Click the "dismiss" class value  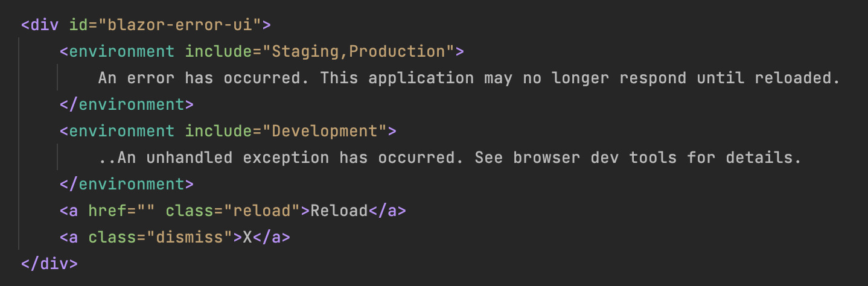point(190,237)
